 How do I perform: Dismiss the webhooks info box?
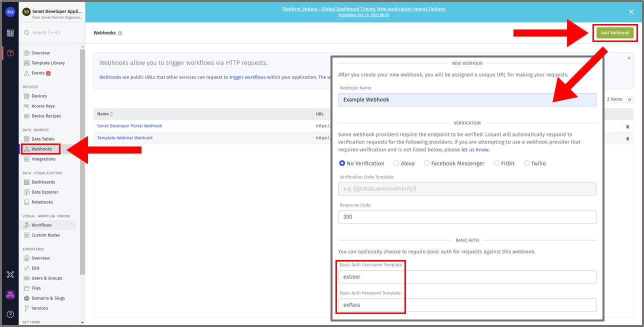click(629, 58)
